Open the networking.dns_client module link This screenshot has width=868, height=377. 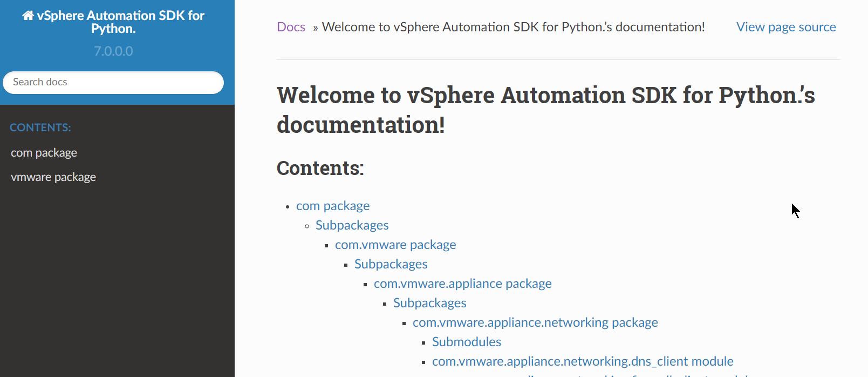point(582,361)
